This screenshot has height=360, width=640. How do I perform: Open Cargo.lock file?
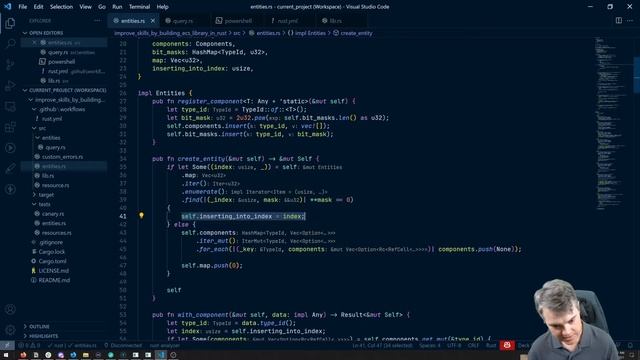click(51, 251)
